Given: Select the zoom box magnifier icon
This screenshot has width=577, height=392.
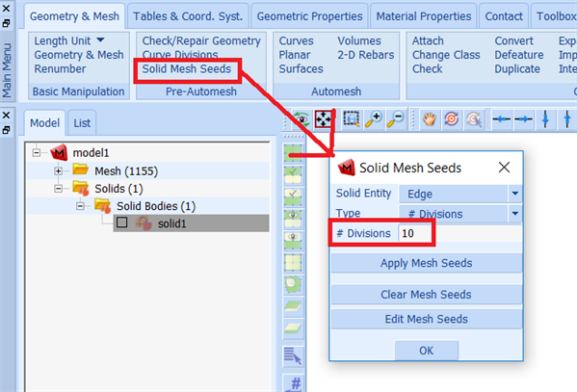Looking at the screenshot, I should 351,119.
